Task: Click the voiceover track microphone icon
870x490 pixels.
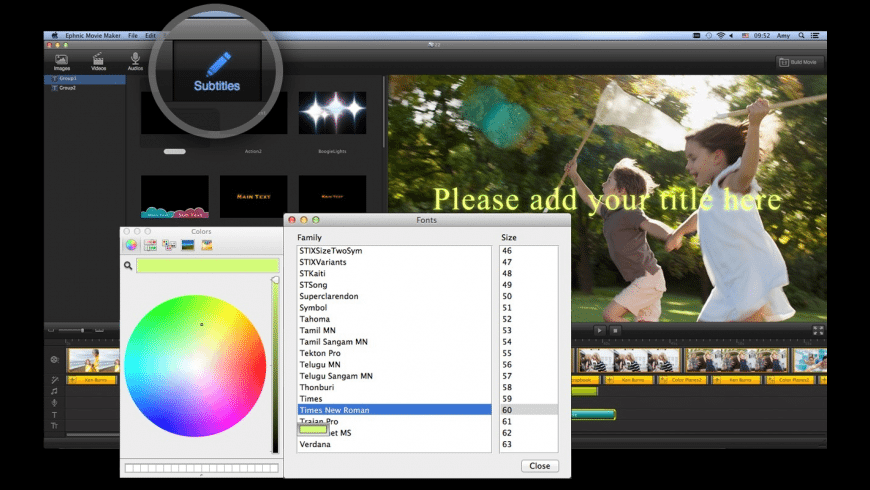Action: (54, 403)
